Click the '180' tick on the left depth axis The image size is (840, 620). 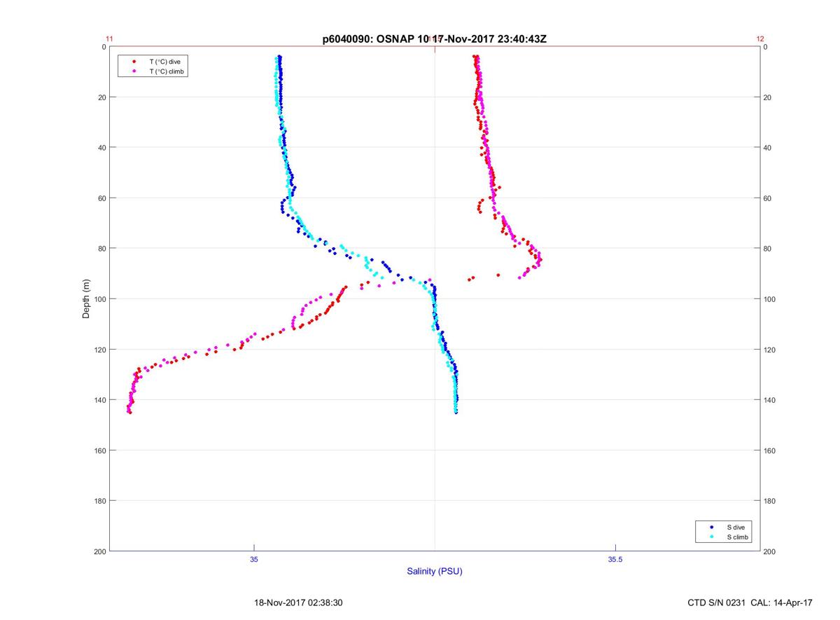click(x=100, y=501)
